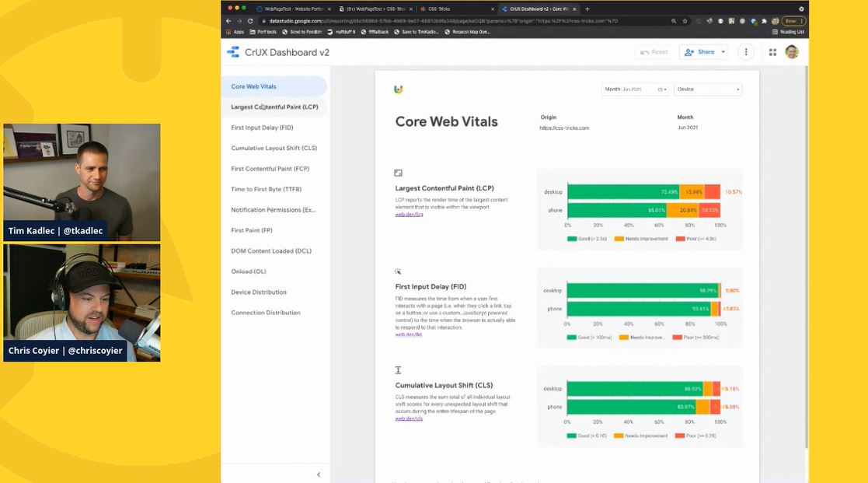Open the Request Map Generator bookmark
This screenshot has width=868, height=483.
coord(468,32)
